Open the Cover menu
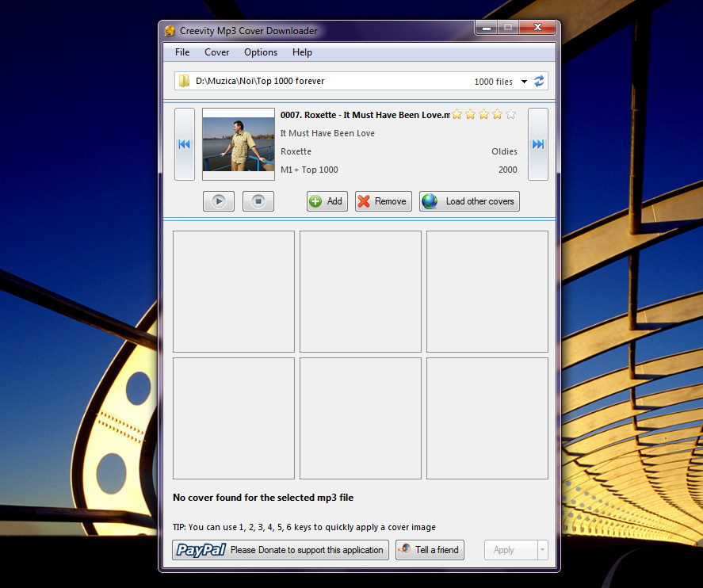The height and width of the screenshot is (588, 703). click(217, 52)
